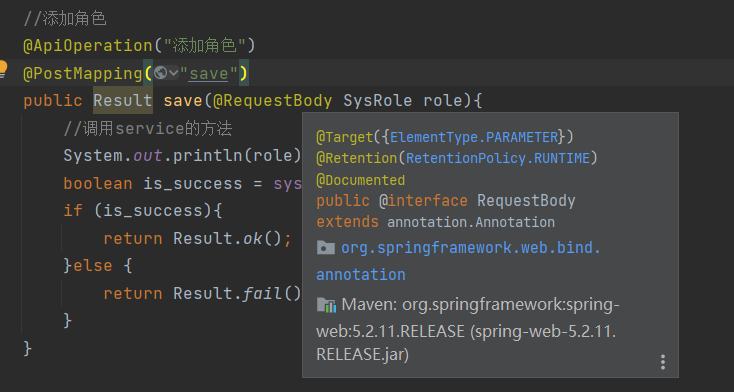Click the //添加角色 comment line

point(65,19)
